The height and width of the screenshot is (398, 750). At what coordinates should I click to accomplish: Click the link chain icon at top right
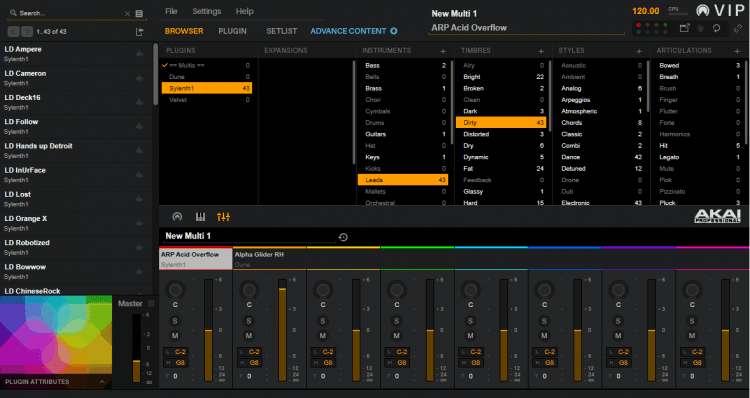739,28
